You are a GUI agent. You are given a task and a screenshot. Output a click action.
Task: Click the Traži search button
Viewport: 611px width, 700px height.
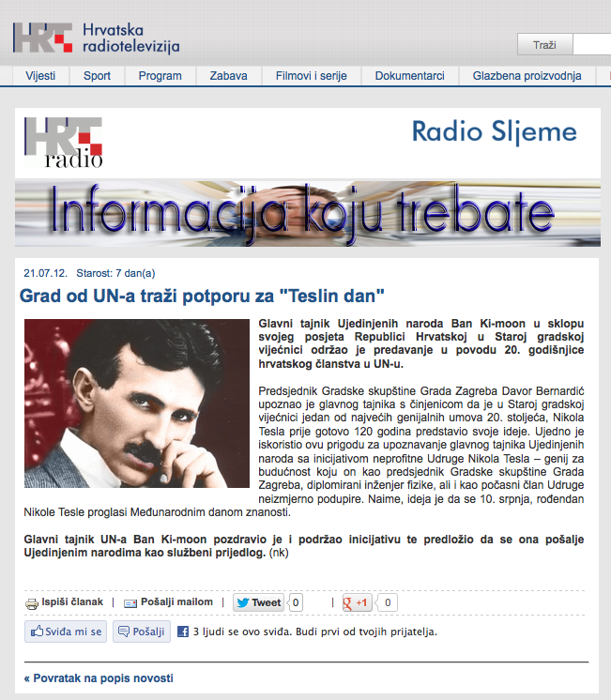[x=544, y=45]
